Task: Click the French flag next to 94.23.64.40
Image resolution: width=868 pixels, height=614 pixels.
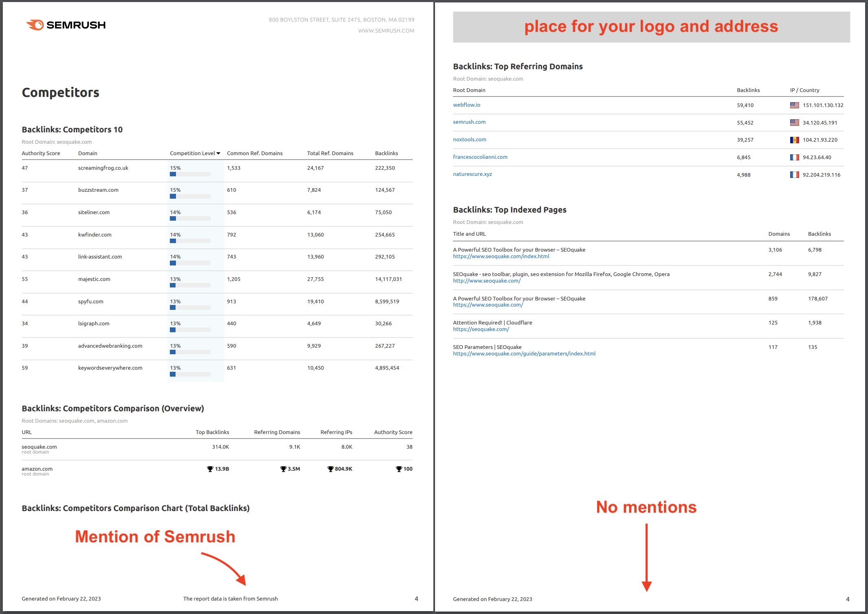Action: pyautogui.click(x=794, y=157)
